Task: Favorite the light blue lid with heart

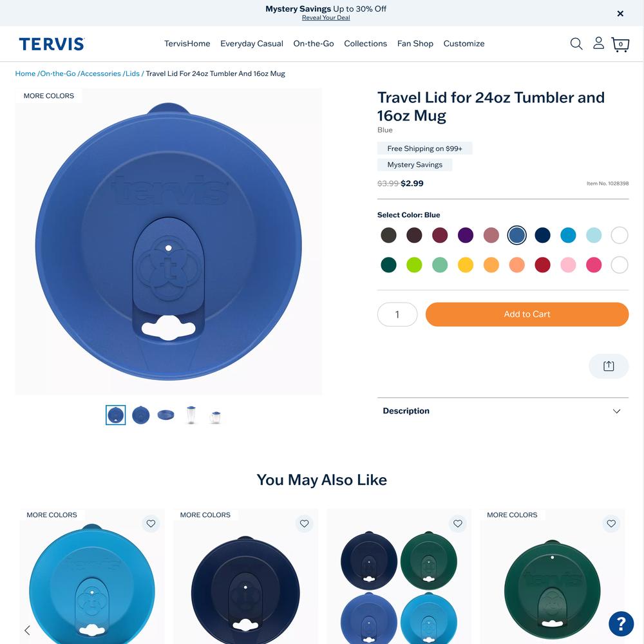Action: pyautogui.click(x=151, y=523)
